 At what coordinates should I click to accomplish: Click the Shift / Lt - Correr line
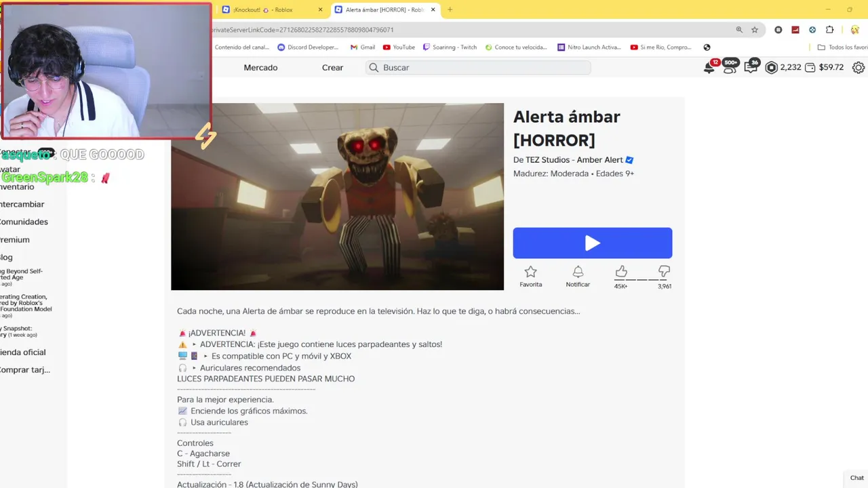209,464
